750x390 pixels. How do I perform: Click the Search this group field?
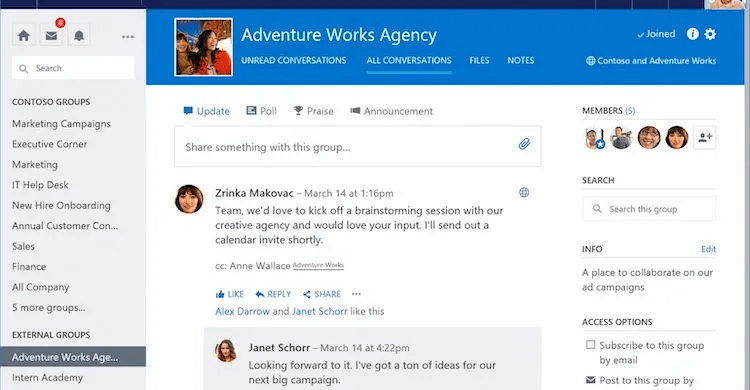[x=649, y=209]
